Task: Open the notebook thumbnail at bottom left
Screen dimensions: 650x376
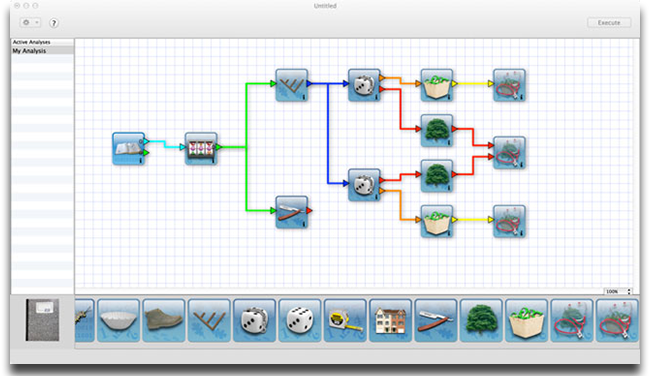Action: [x=42, y=320]
